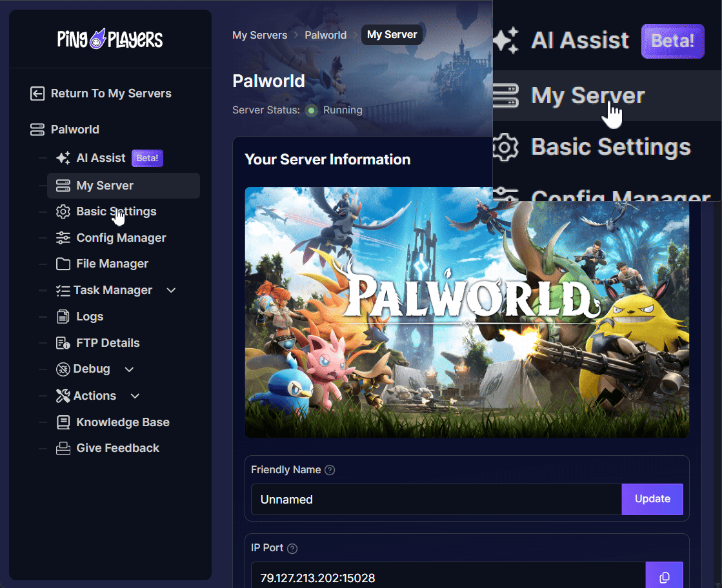This screenshot has width=722, height=588.
Task: Click the sparkle icon in zoomed AI Assist overlay
Action: [x=506, y=41]
